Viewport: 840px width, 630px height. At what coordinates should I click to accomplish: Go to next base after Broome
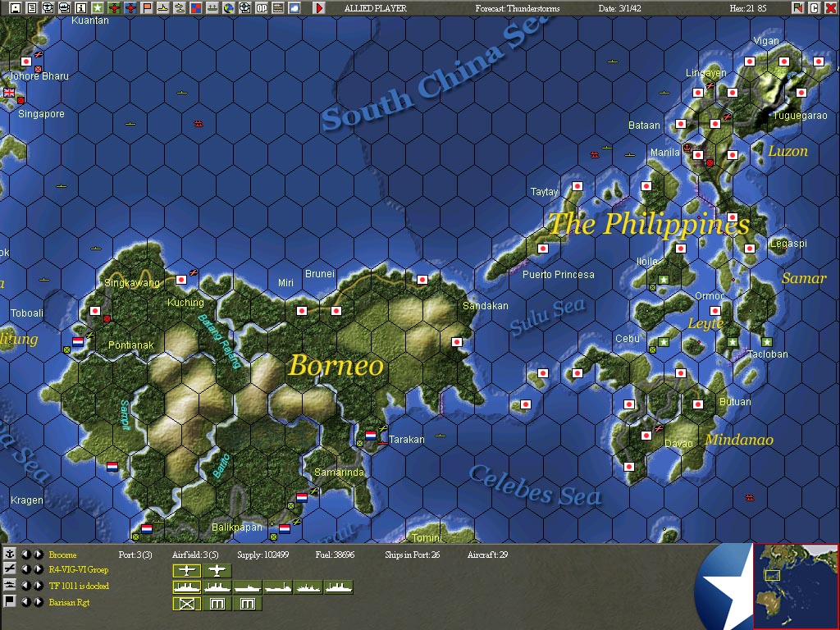[39, 554]
